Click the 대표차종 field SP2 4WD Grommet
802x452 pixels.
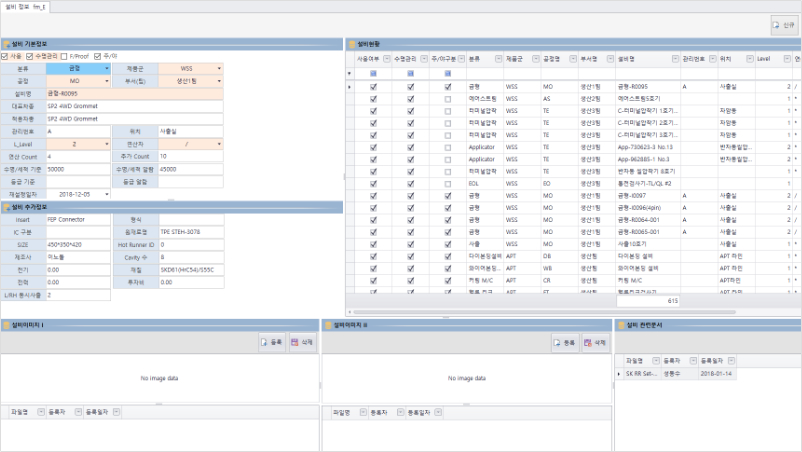click(x=135, y=106)
